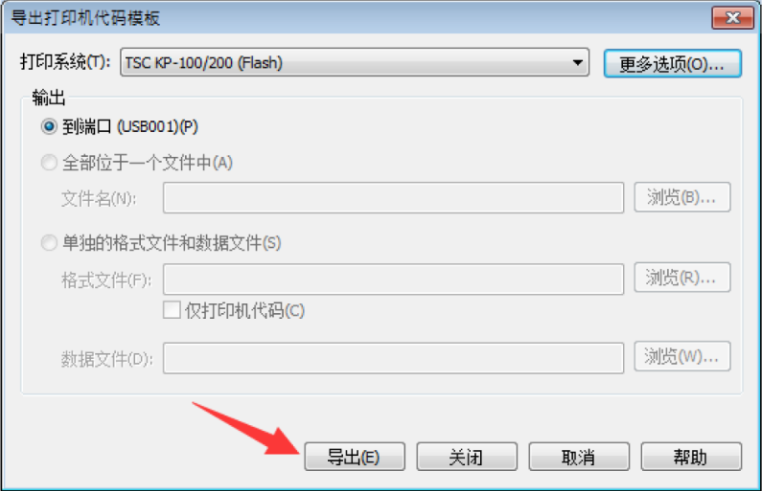Click the 格式文件(F) input field
The width and height of the screenshot is (763, 491).
pos(393,279)
